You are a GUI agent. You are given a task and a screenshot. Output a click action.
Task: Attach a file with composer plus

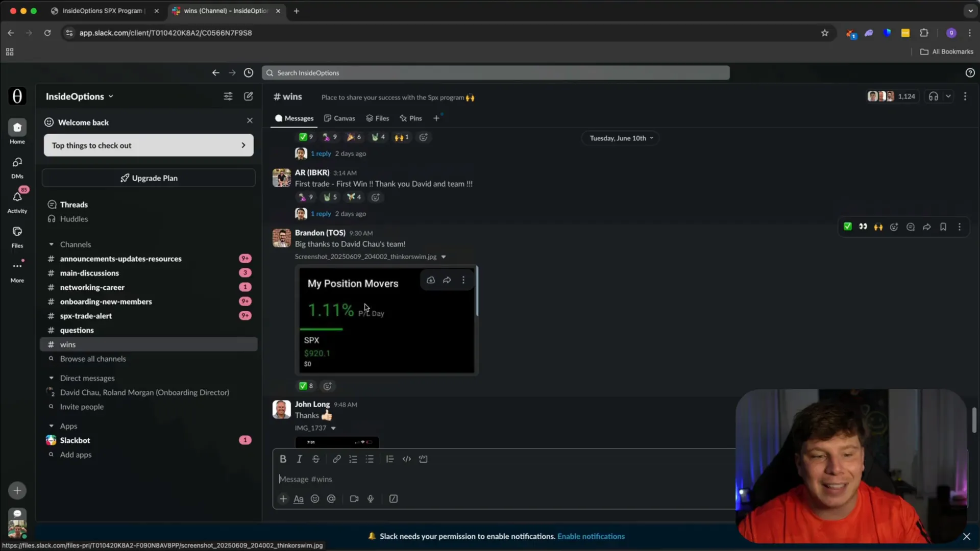tap(283, 499)
